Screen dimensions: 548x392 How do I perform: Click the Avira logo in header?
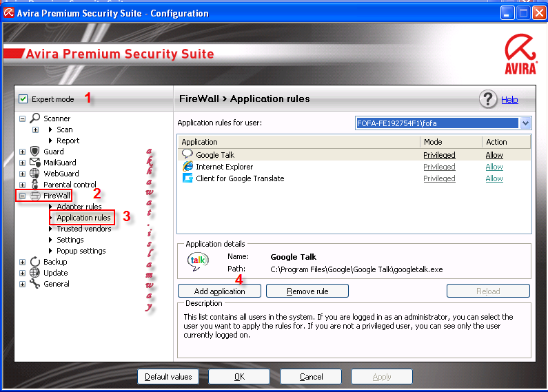[x=520, y=54]
